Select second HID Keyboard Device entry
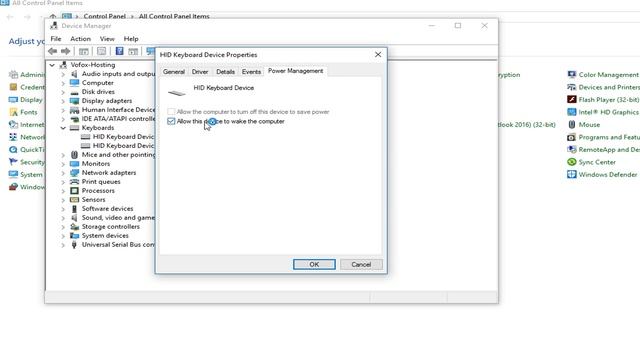The height and width of the screenshot is (360, 640). [x=123, y=146]
